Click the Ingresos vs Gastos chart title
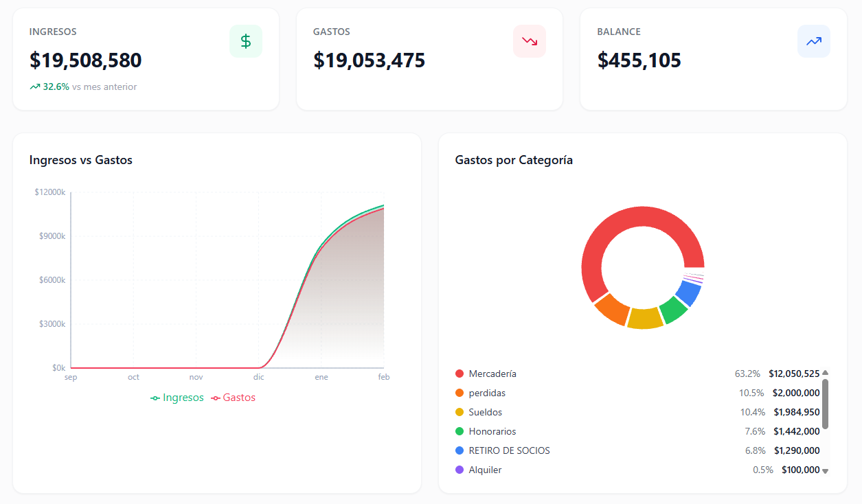Image resolution: width=862 pixels, height=504 pixels. click(x=81, y=160)
